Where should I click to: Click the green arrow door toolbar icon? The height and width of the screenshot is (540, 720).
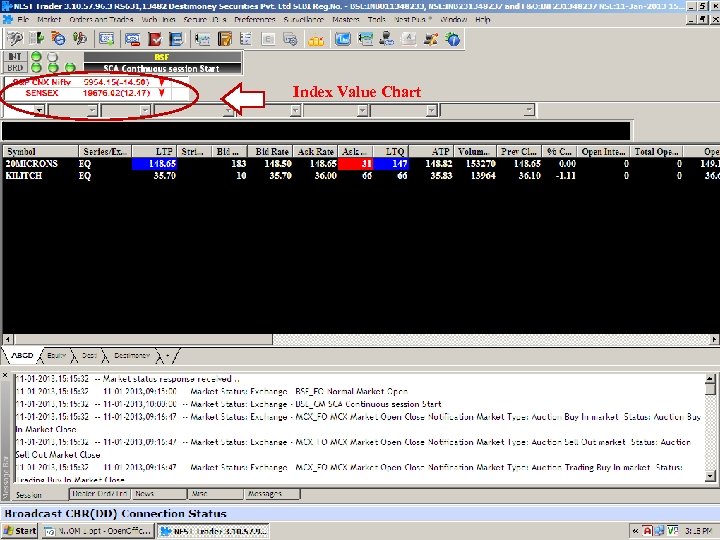(37, 39)
